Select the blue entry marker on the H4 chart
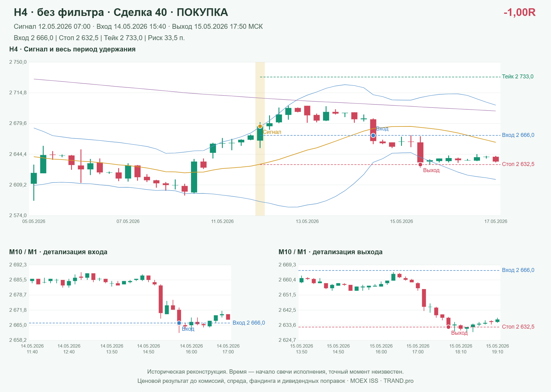Viewport: 551px width, 392px height. [373, 135]
